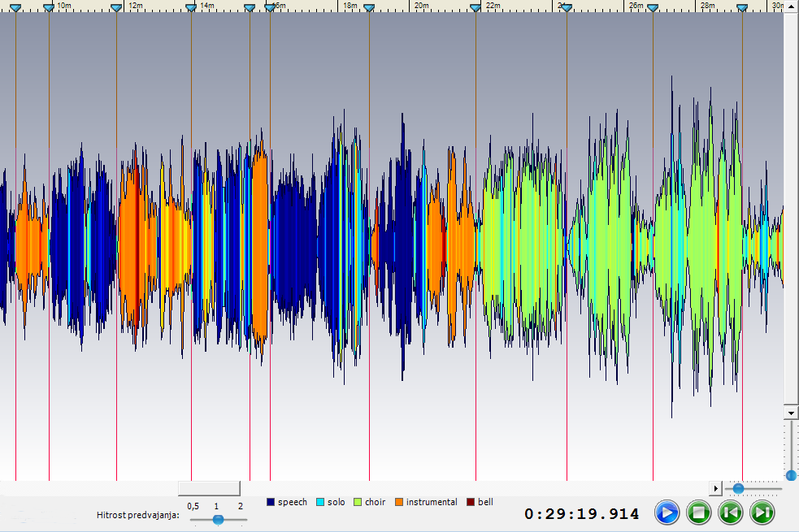Jump to previous marker with skip-back button
Viewport: 799px width, 532px height.
click(730, 513)
